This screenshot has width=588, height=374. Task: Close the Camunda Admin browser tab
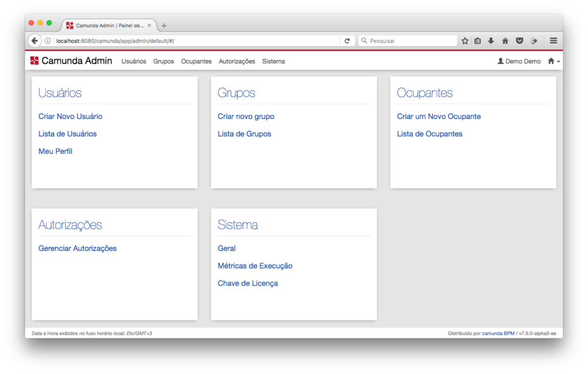click(x=150, y=26)
